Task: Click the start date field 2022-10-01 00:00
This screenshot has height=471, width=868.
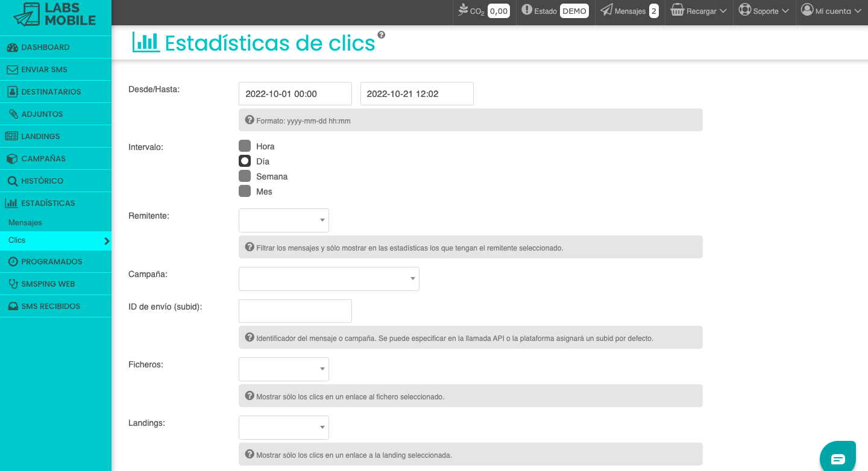Action: pos(295,93)
